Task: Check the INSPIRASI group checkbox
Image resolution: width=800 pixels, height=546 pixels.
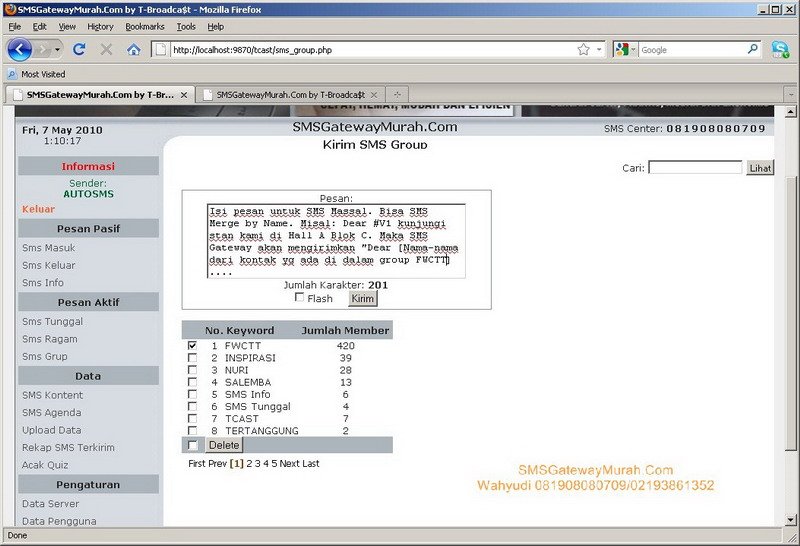Action: [192, 358]
